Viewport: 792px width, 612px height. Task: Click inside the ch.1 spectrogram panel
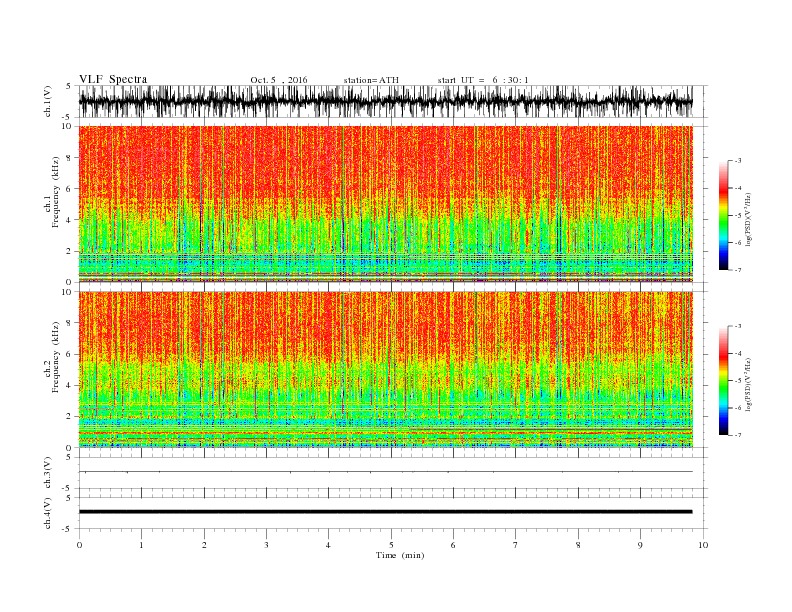pyautogui.click(x=385, y=204)
